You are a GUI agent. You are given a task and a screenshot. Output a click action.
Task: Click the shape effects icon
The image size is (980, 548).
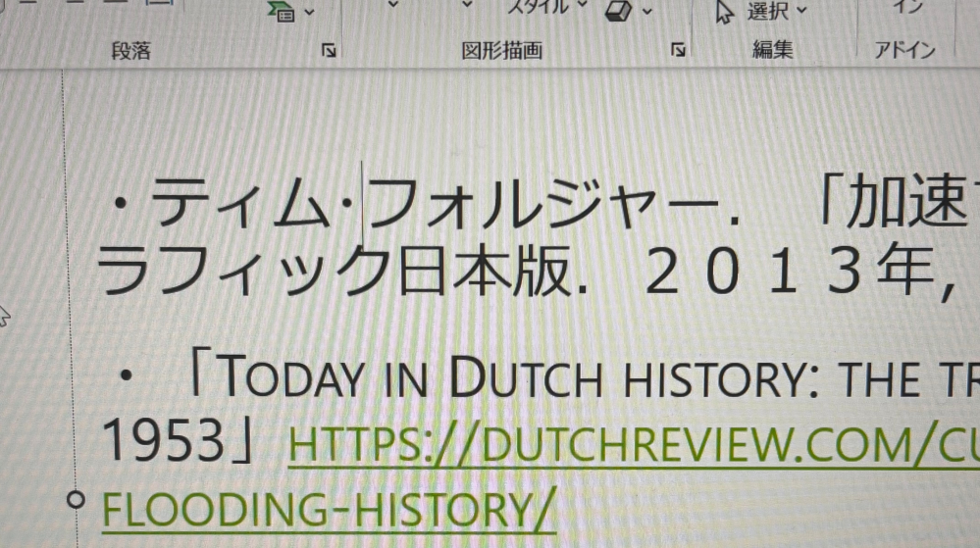(618, 10)
